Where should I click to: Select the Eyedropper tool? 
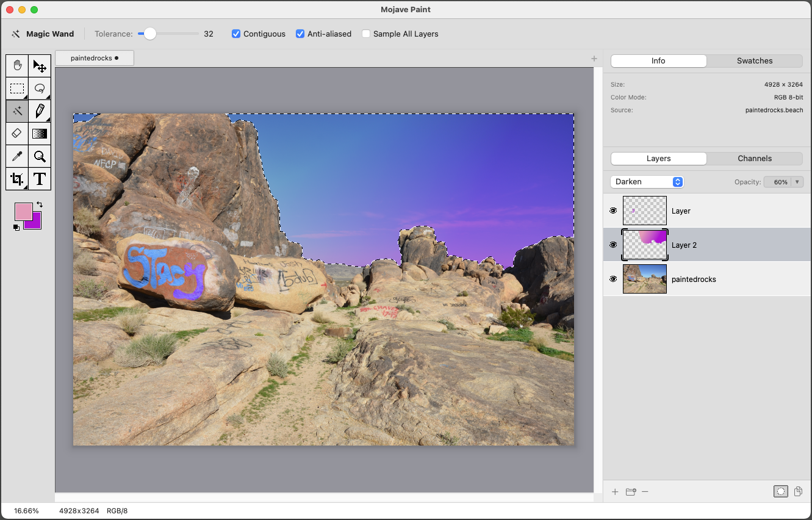[17, 156]
